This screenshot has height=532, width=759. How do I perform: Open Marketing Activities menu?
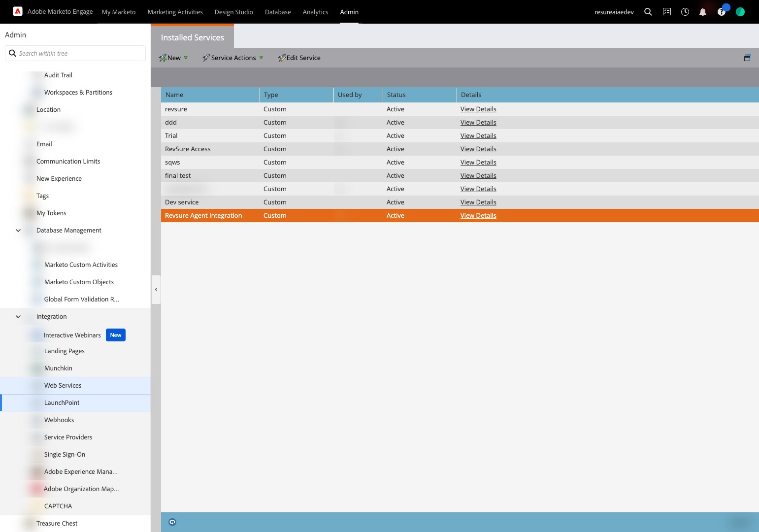click(x=175, y=12)
